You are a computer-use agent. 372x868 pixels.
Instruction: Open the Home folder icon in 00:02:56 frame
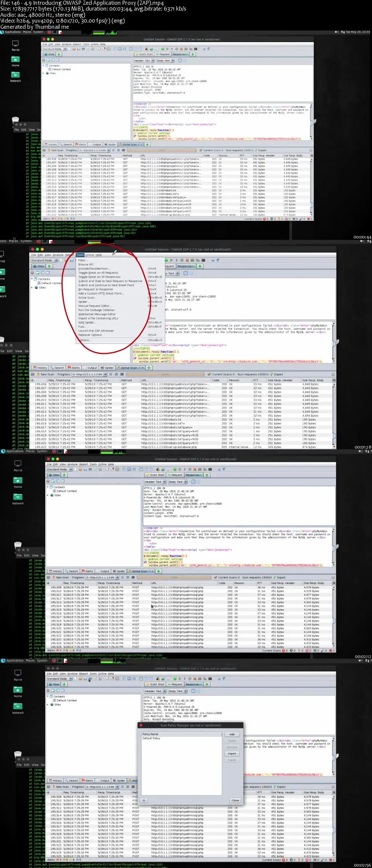(x=18, y=692)
